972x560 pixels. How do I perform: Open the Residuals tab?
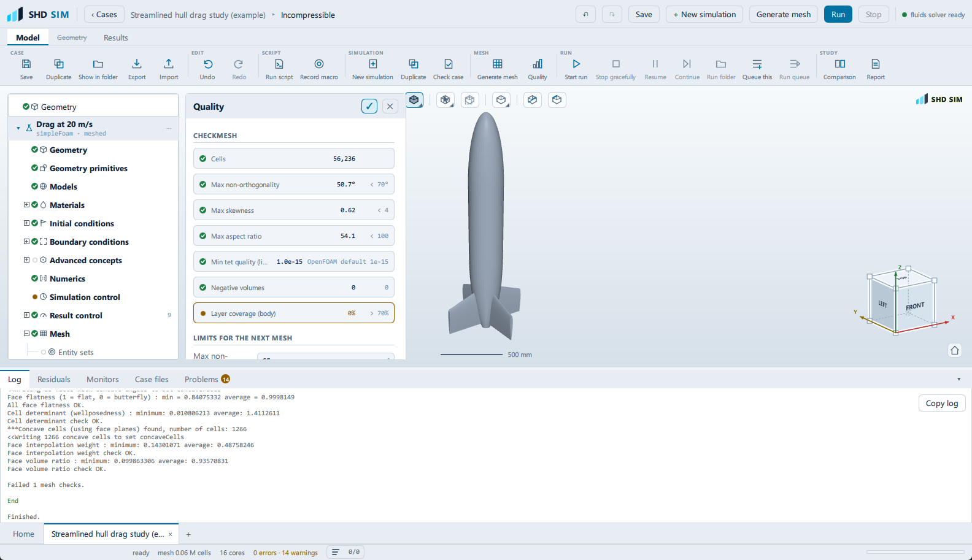[54, 379]
